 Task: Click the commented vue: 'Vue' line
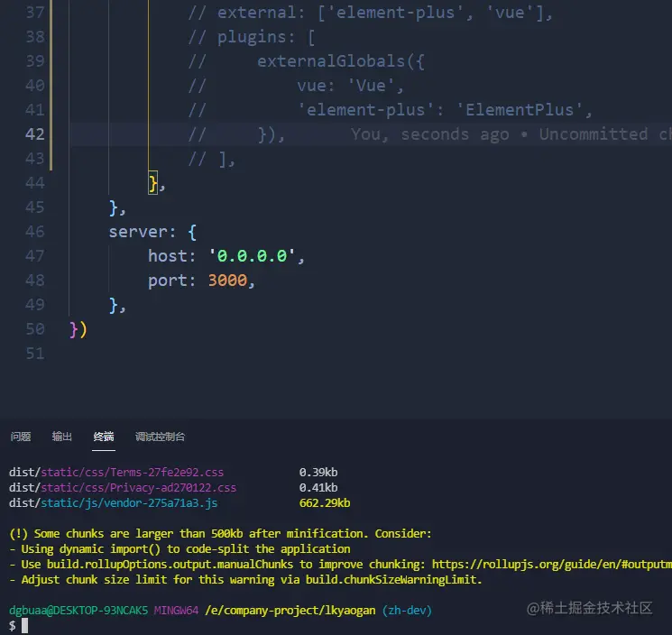click(350, 86)
